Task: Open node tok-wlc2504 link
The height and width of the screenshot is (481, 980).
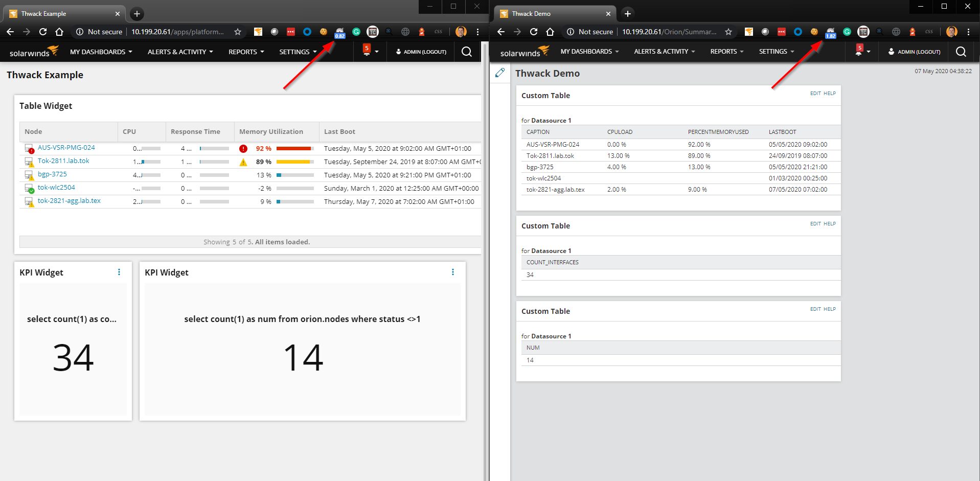Action: 56,188
